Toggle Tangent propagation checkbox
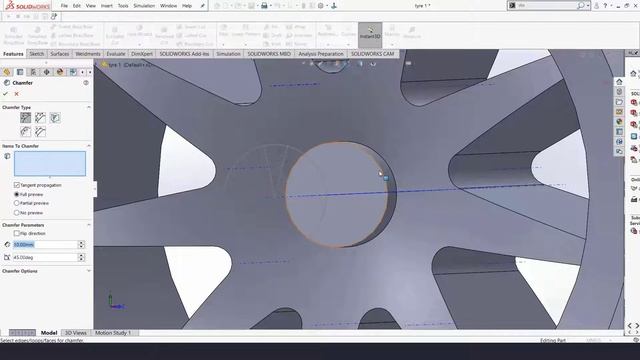Viewport: 640px width, 360px height. coord(17,185)
